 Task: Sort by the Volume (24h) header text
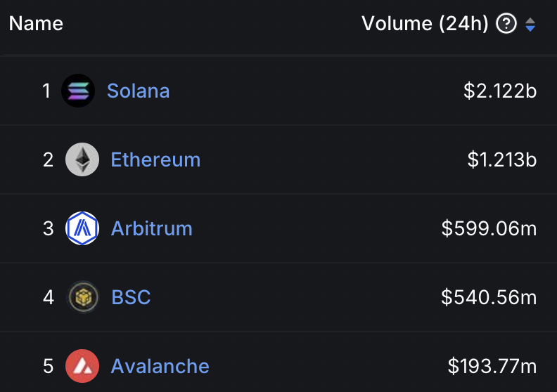coord(425,24)
